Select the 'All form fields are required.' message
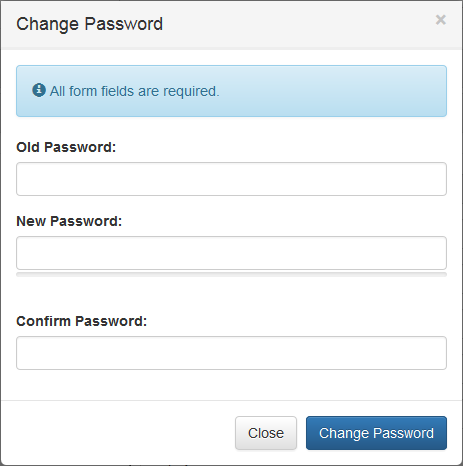This screenshot has height=466, width=463. [135, 91]
